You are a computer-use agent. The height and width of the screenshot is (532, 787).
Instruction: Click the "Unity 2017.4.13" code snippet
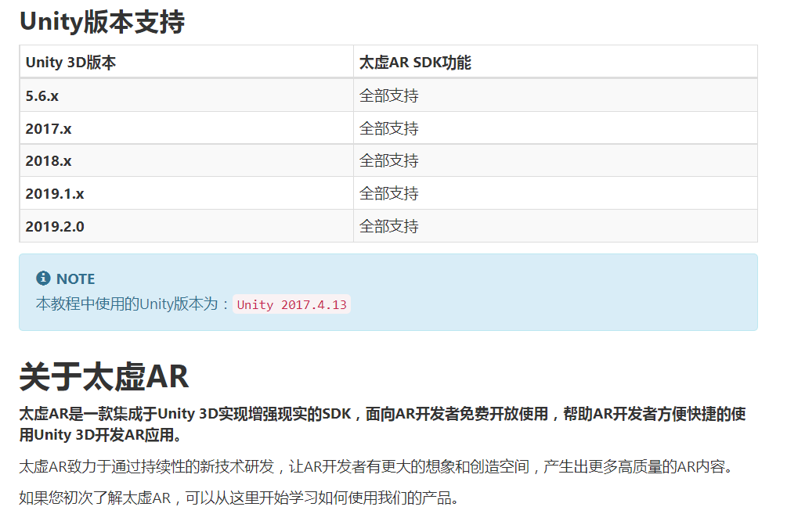[291, 304]
